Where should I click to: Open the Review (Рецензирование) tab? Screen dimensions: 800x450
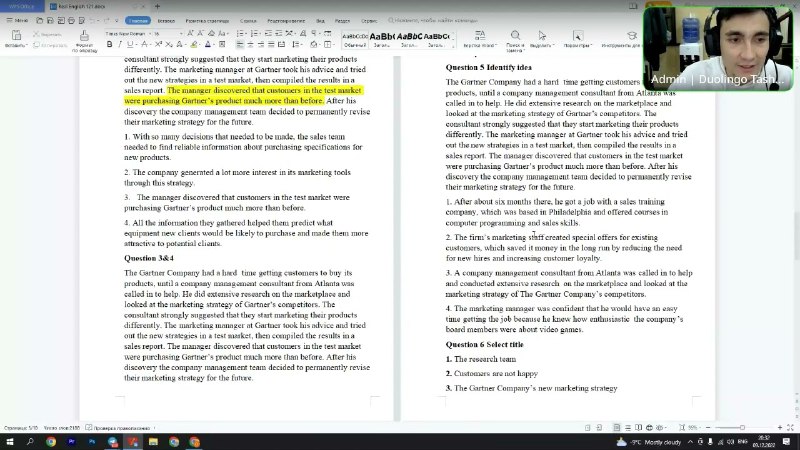tap(286, 21)
